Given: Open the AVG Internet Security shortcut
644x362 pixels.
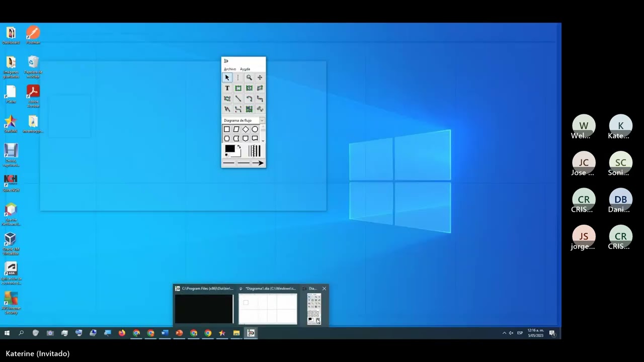Looking at the screenshot, I should pyautogui.click(x=11, y=303).
